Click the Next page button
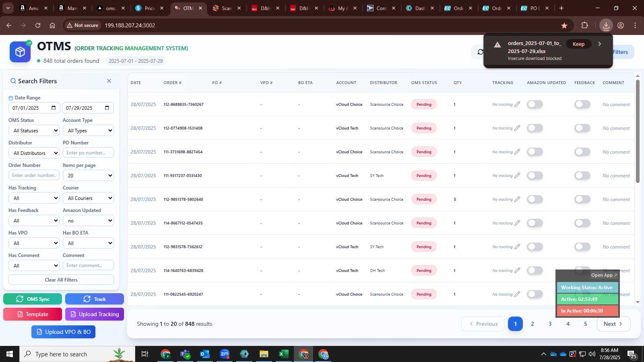This screenshot has width=644, height=362. tap(613, 324)
